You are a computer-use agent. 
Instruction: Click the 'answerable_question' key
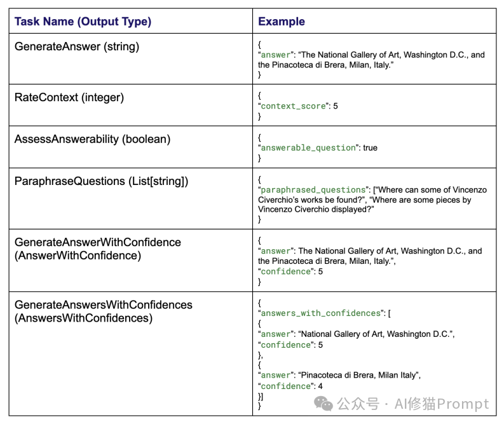pyautogui.click(x=308, y=148)
